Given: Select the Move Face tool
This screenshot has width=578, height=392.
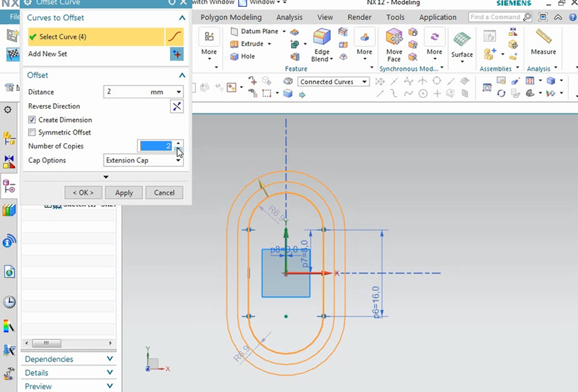Looking at the screenshot, I should (x=394, y=37).
